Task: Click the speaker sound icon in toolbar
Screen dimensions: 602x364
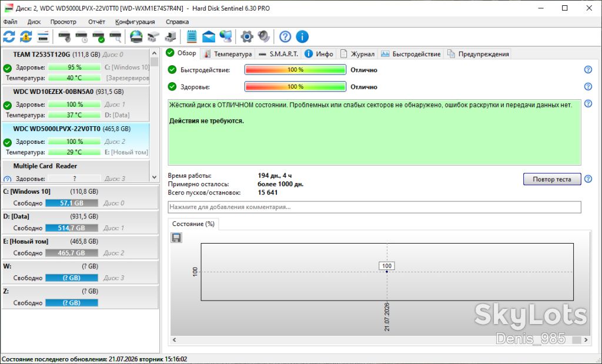Action: 264,37
